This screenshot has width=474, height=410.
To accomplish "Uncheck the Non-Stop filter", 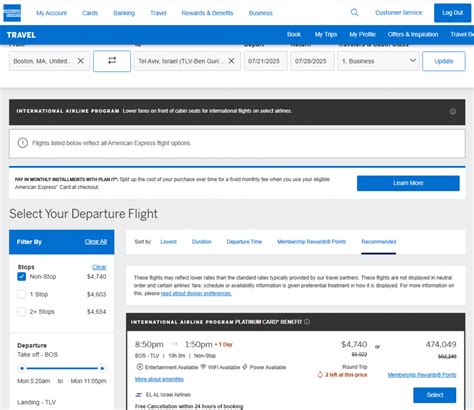I will [22, 277].
